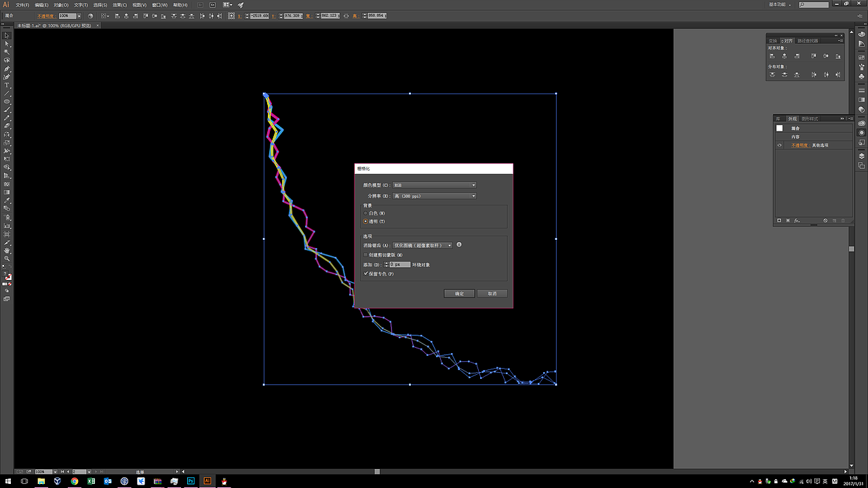Click the search box in the menu bar
Viewport: 868px width, 488px height.
pyautogui.click(x=813, y=5)
